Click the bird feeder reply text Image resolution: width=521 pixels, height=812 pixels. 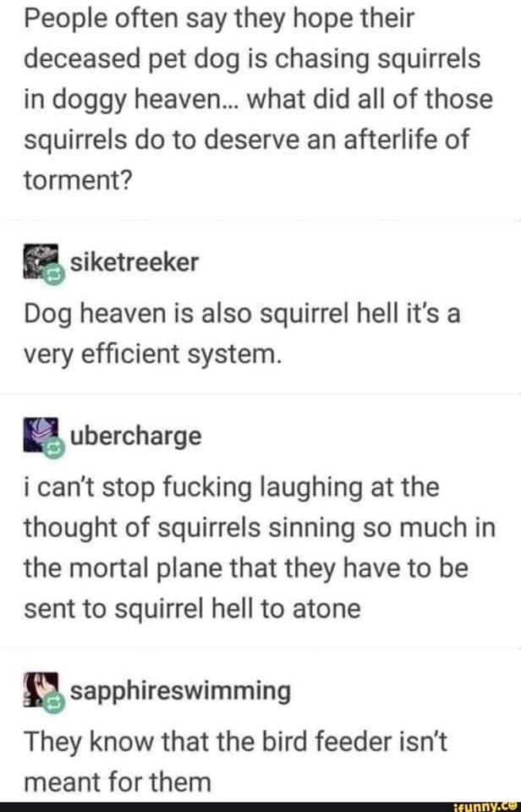pyautogui.click(x=235, y=762)
